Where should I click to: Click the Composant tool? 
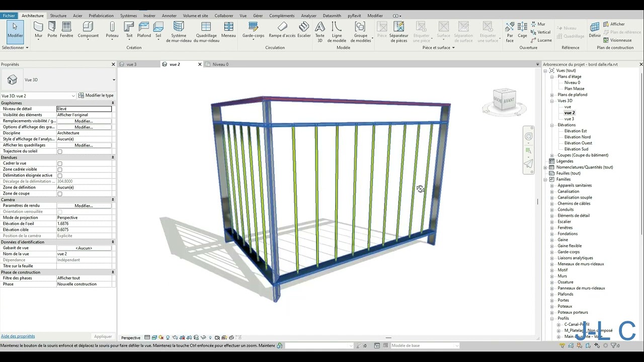88,30
